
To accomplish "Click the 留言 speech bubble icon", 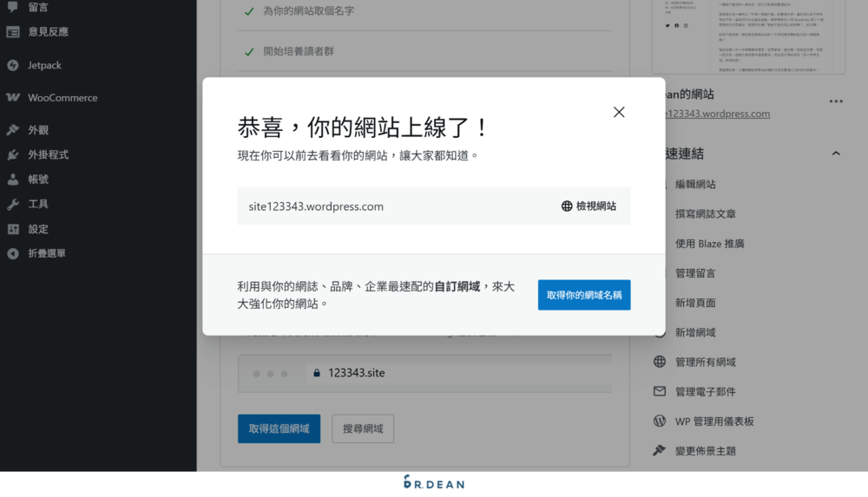I will coord(13,7).
